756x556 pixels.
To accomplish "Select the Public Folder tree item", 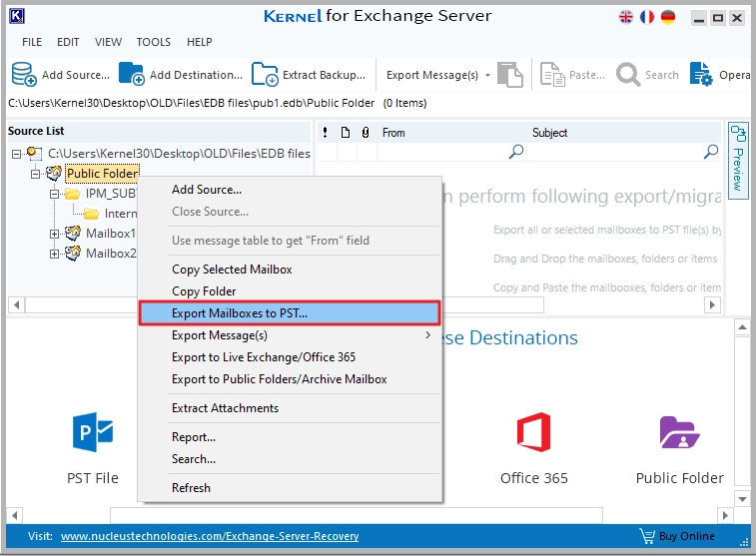I will (x=102, y=174).
